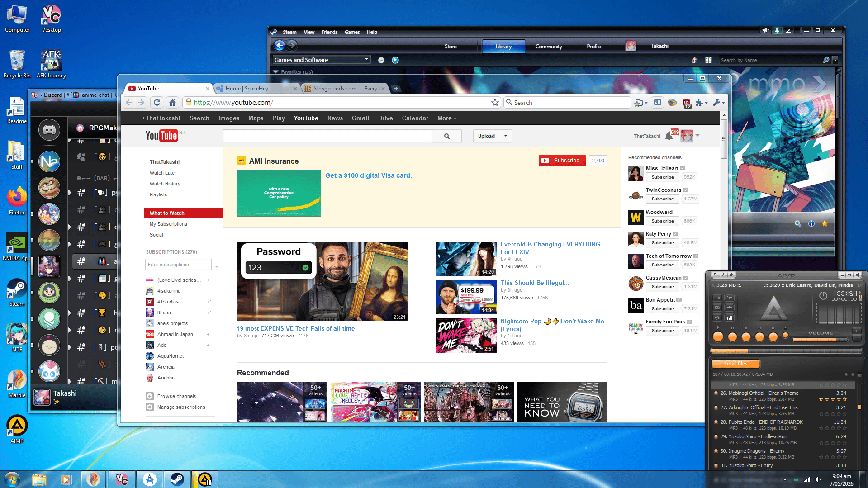The image size is (868, 488).
Task: Toggle AIMP auto-shutdown power button
Action: (823, 296)
